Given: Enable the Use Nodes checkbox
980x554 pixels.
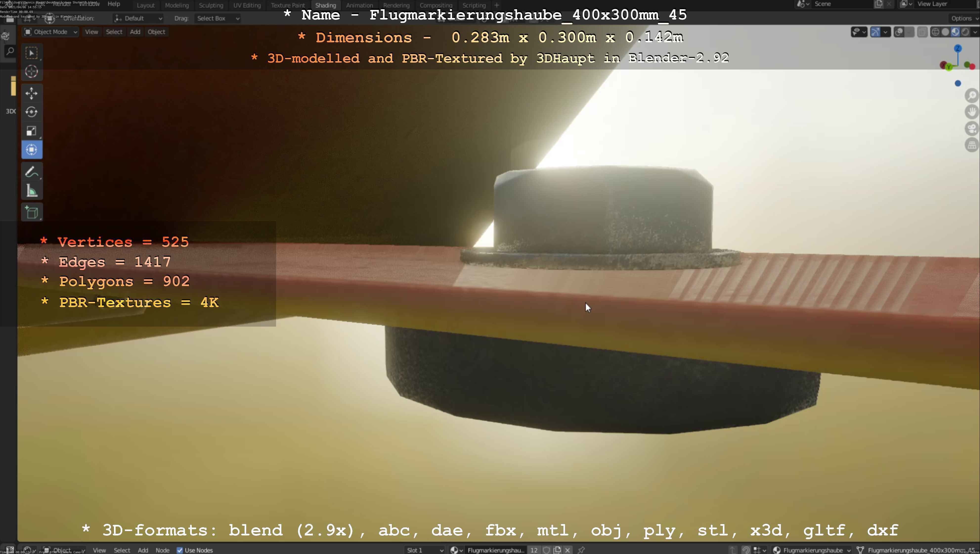Looking at the screenshot, I should click(x=180, y=550).
